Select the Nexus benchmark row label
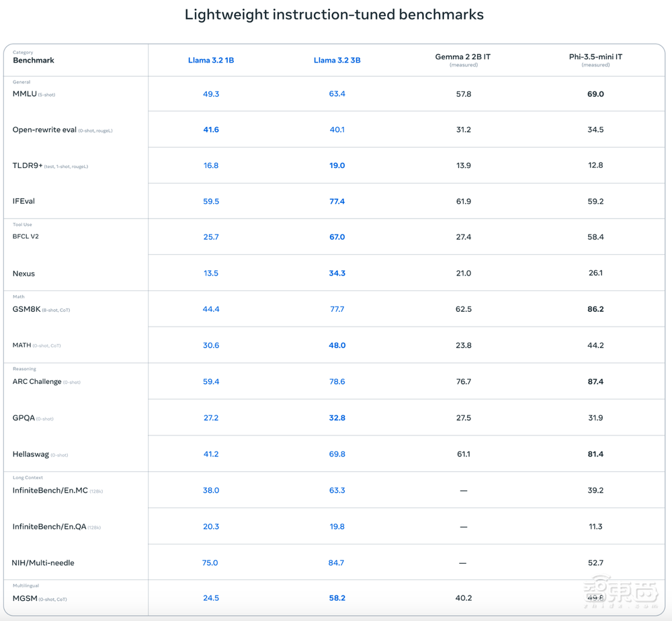 24,274
